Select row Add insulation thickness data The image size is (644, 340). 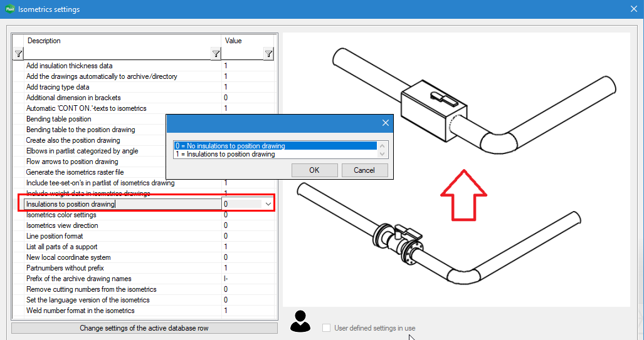point(144,66)
